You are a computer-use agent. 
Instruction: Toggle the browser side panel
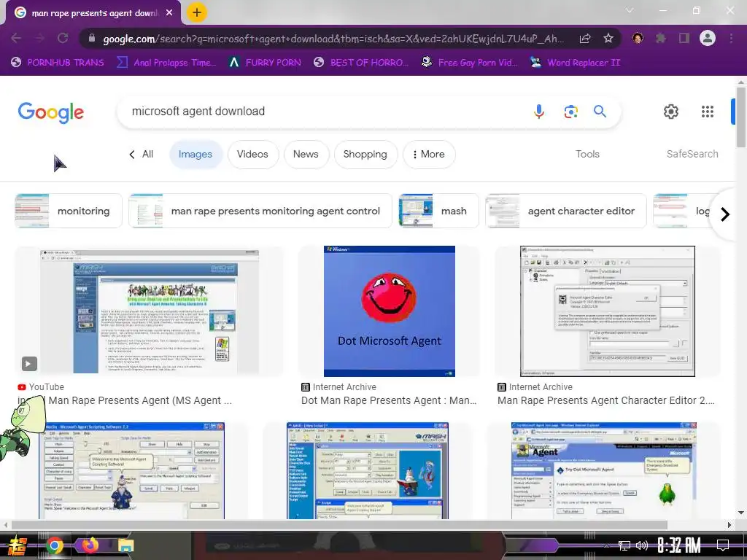pyautogui.click(x=684, y=38)
